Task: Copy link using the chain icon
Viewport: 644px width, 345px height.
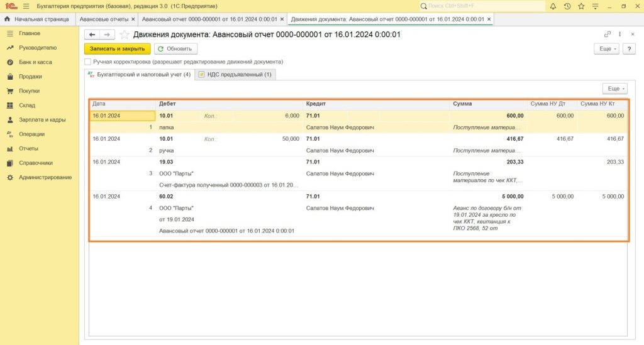Action: coord(608,35)
